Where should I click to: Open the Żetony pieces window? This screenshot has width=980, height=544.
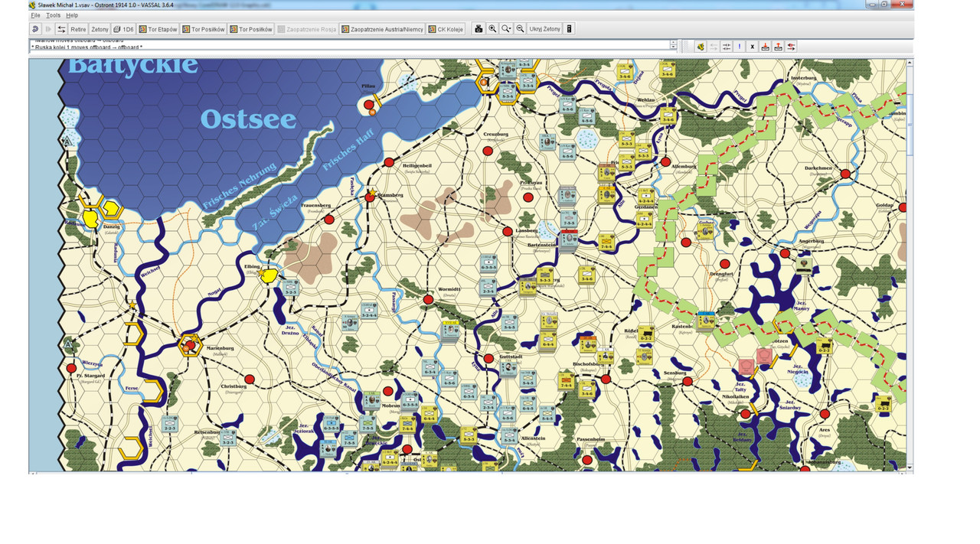100,29
